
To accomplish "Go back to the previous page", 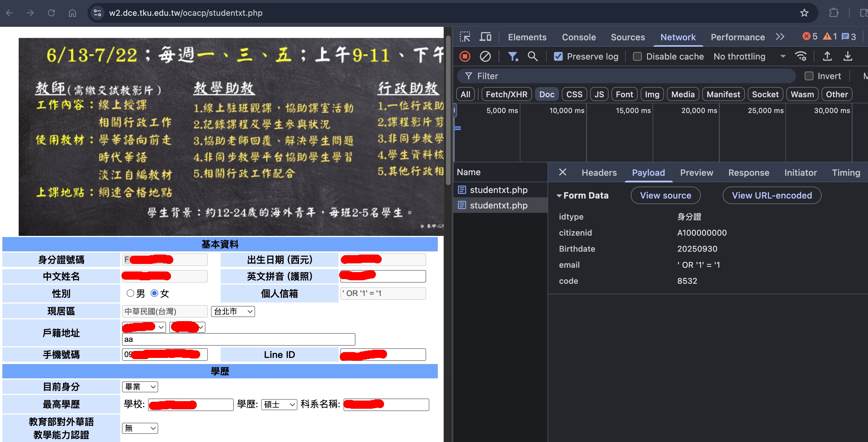I will click(x=9, y=13).
